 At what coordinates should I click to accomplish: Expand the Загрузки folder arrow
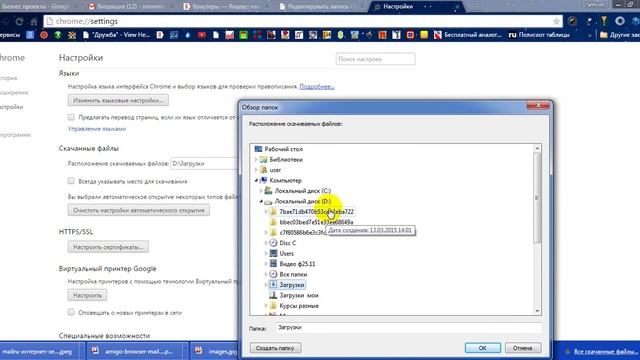coord(266,285)
